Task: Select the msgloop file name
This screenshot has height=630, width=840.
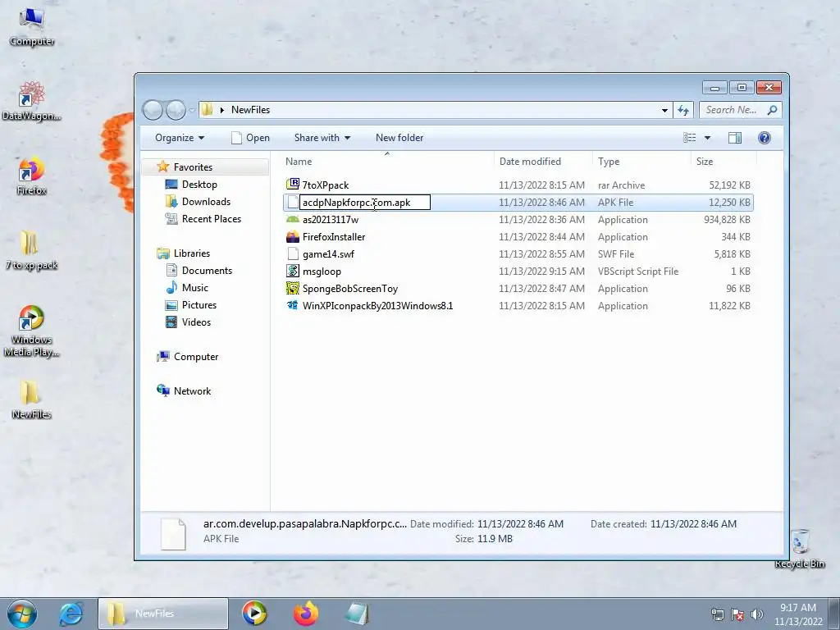Action: click(322, 272)
